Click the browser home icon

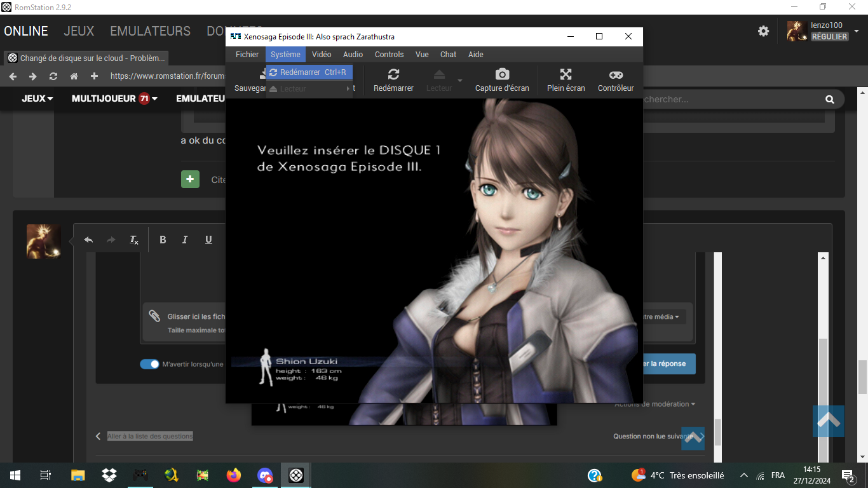click(x=74, y=76)
